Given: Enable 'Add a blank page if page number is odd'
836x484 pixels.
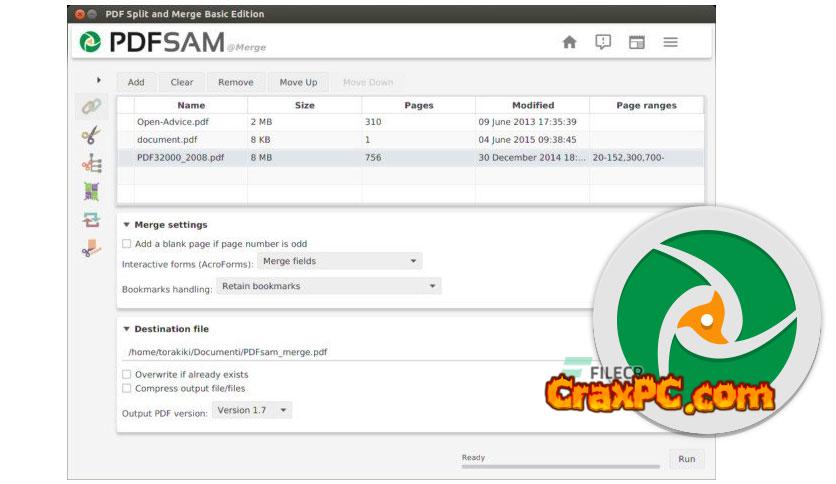Looking at the screenshot, I should pos(127,244).
